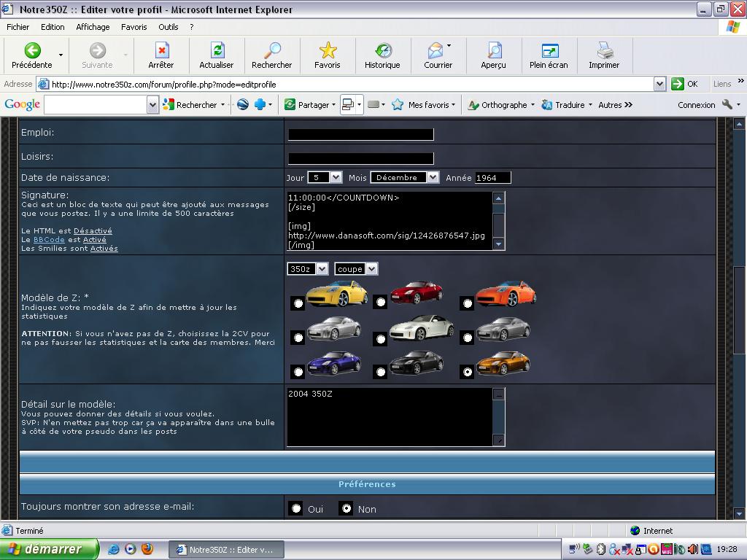Launch Firefox from quick launch
Viewport: 747px width, 560px height.
(147, 549)
